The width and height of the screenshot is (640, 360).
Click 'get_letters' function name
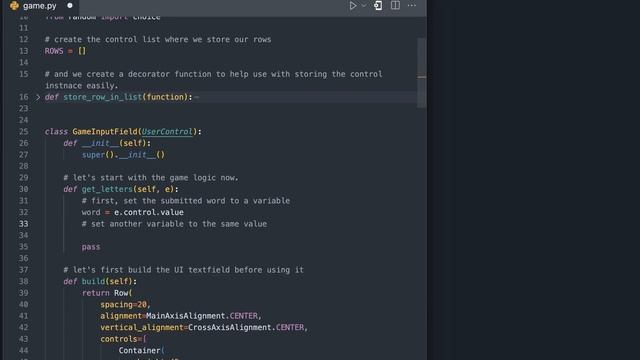point(107,189)
